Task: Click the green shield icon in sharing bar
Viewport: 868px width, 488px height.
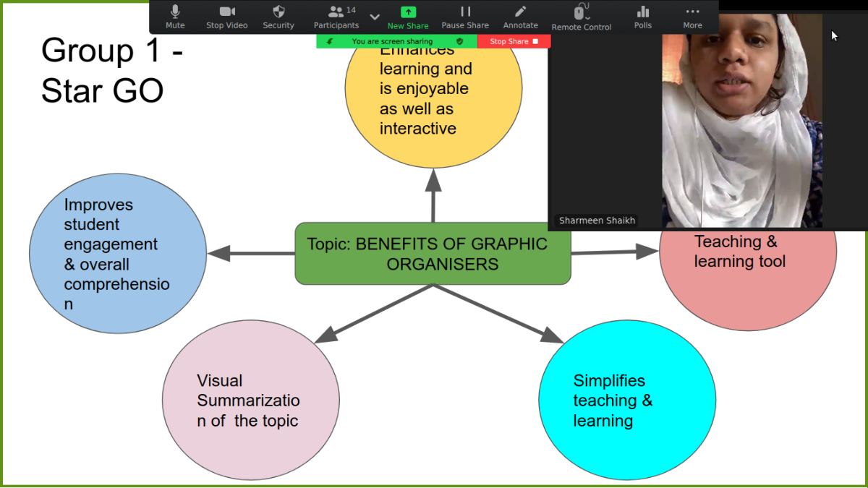Action: (x=459, y=42)
